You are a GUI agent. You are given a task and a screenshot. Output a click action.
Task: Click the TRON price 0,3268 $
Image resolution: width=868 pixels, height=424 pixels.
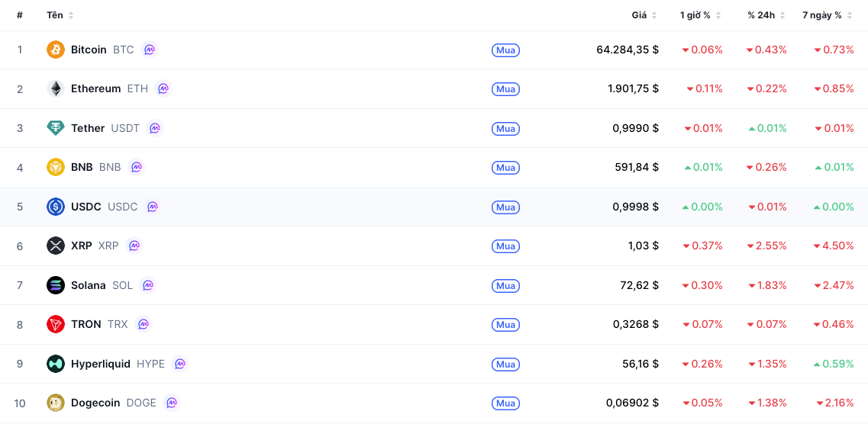click(x=636, y=324)
